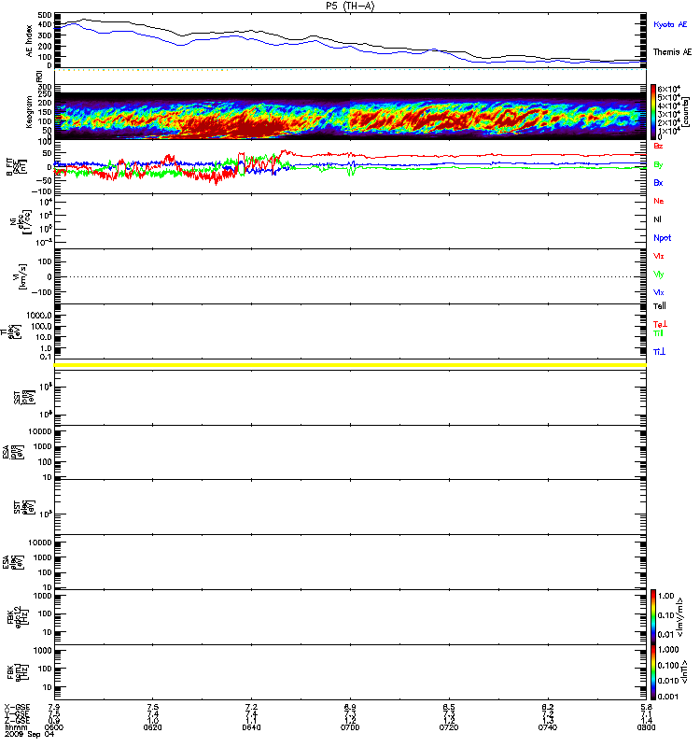Click the 0720 time axis label
This screenshot has height=747, width=700.
pos(449,727)
